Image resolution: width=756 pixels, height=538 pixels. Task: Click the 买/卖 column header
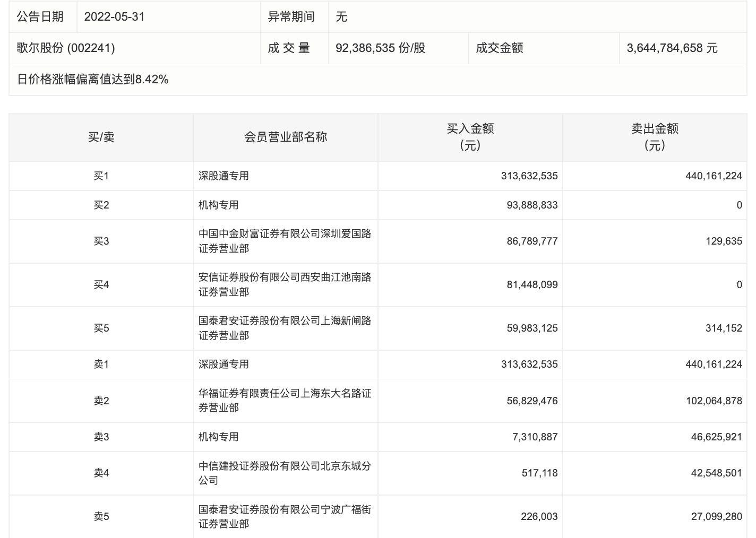(101, 137)
